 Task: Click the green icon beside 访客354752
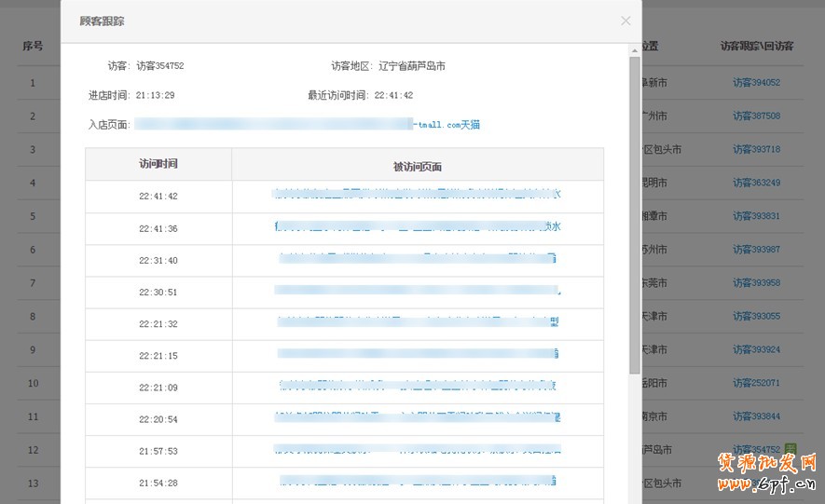click(x=790, y=449)
